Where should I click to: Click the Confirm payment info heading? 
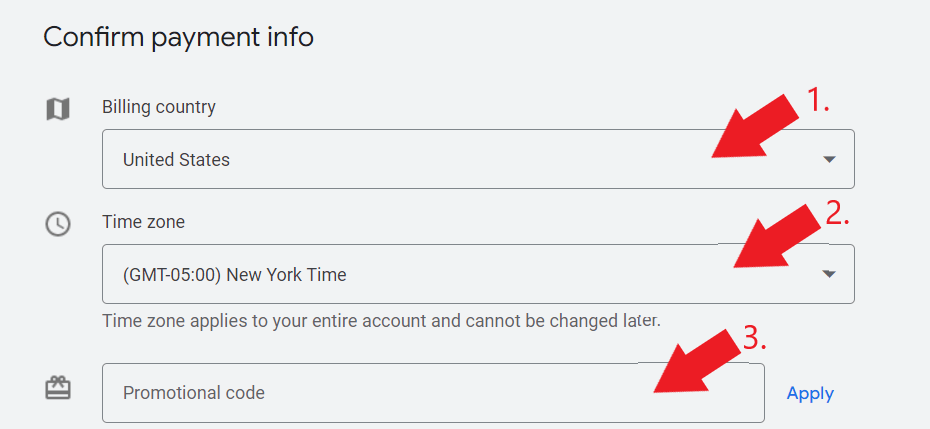point(178,37)
